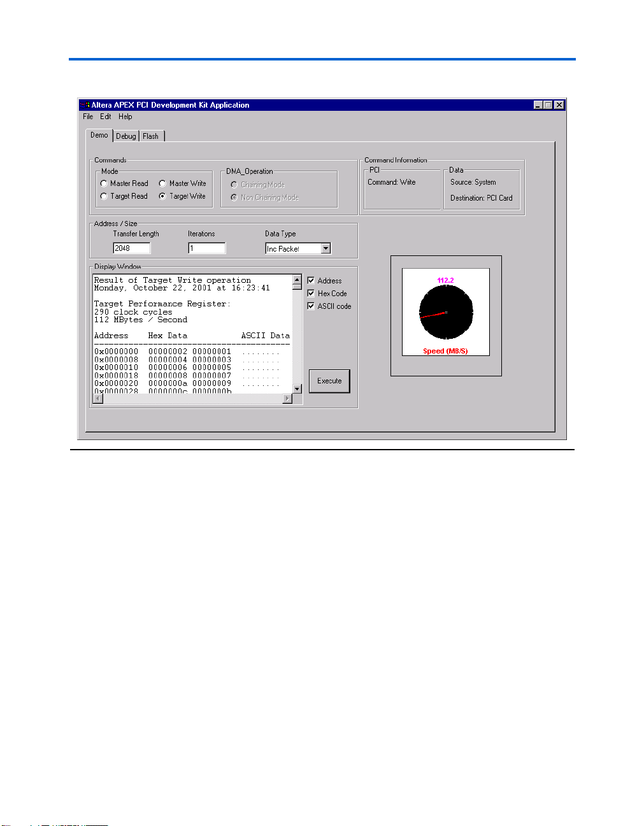The width and height of the screenshot is (644, 826).
Task: Click 'Destination: PCI Card' text
Action: [x=481, y=198]
